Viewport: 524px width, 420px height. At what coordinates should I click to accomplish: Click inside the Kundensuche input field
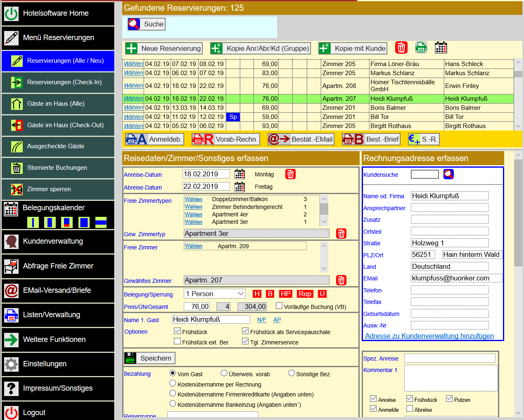[x=424, y=174]
